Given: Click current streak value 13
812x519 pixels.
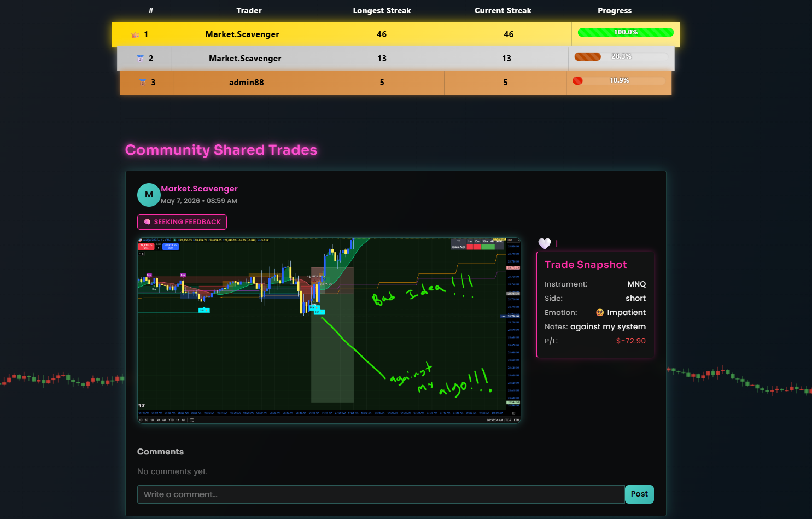Looking at the screenshot, I should [507, 59].
